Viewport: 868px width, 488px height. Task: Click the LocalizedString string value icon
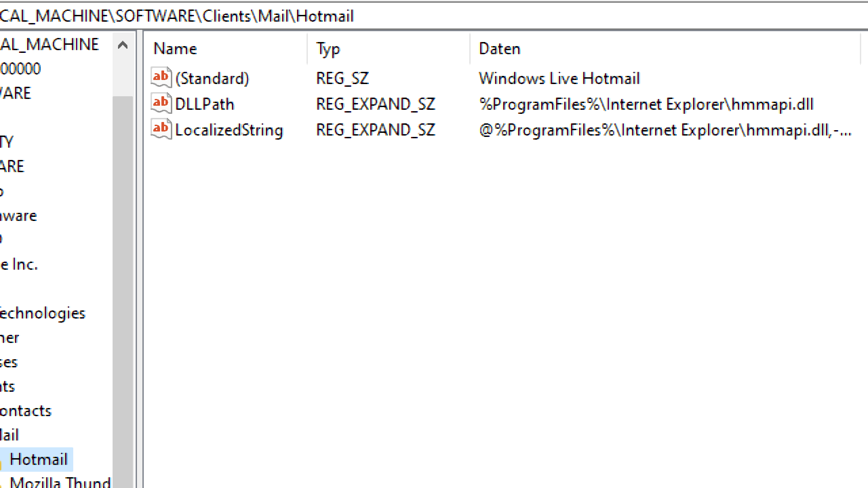161,129
